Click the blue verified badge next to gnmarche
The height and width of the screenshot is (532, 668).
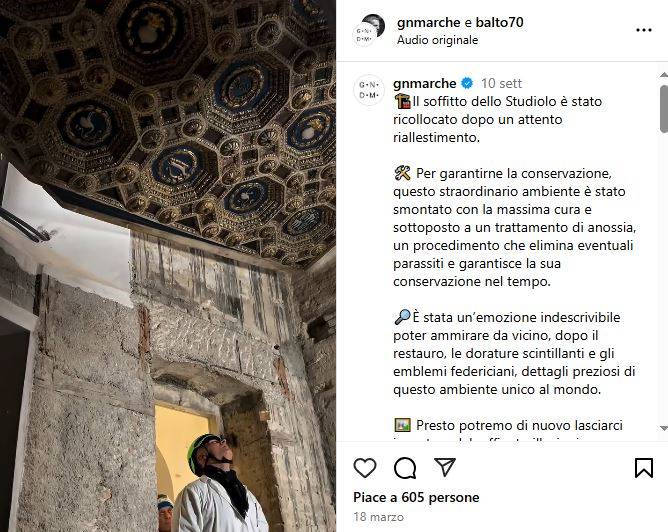[467, 83]
